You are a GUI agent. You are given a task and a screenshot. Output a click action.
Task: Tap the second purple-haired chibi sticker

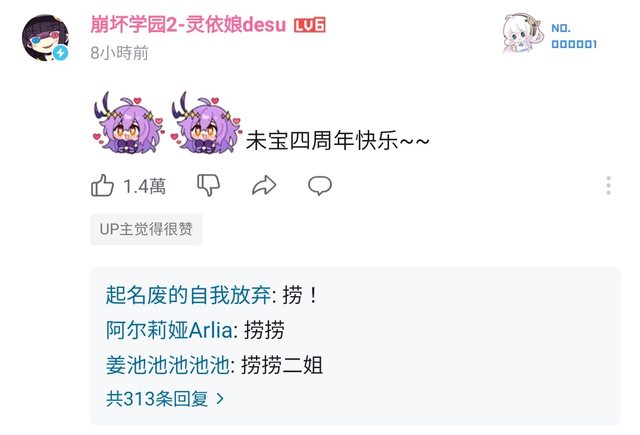[x=207, y=123]
